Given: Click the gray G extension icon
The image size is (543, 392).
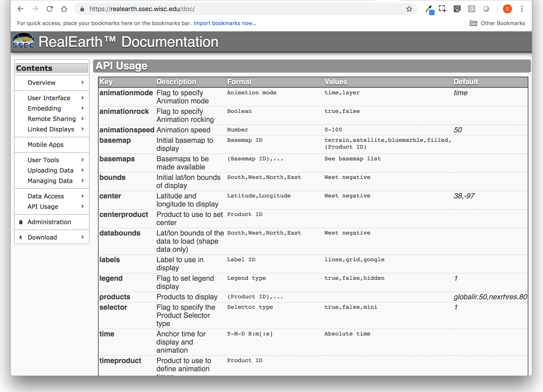Looking at the screenshot, I should tap(471, 9).
